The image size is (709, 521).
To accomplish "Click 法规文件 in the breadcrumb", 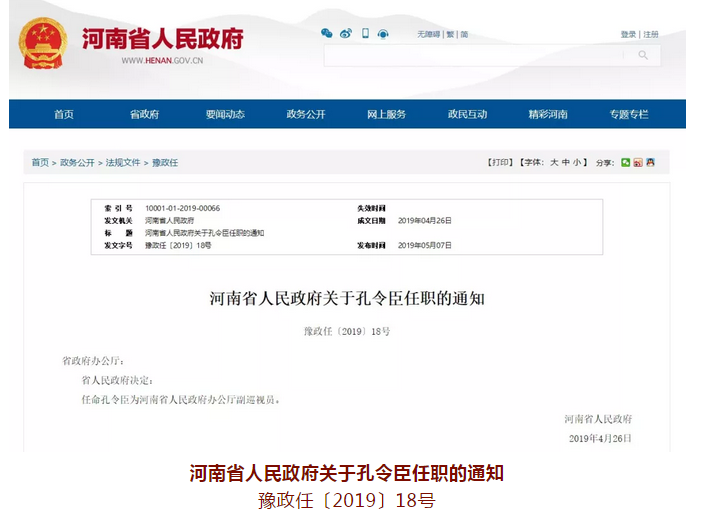I will (123, 162).
